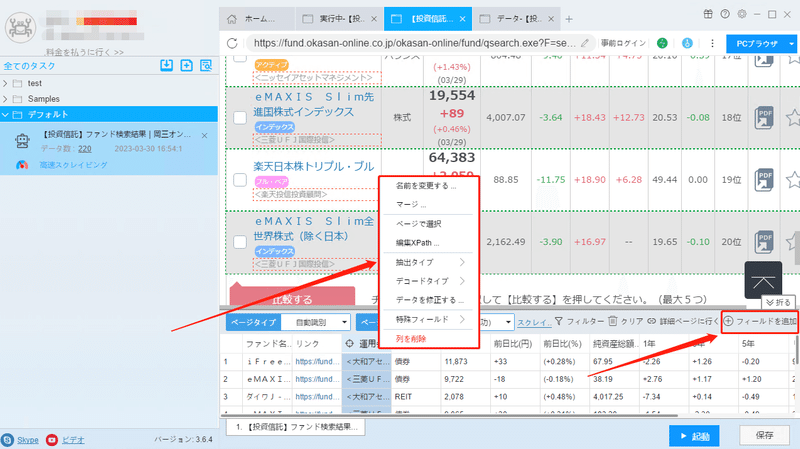The height and width of the screenshot is (449, 800).
Task: Add a new tab with plus icon
Action: (x=569, y=19)
